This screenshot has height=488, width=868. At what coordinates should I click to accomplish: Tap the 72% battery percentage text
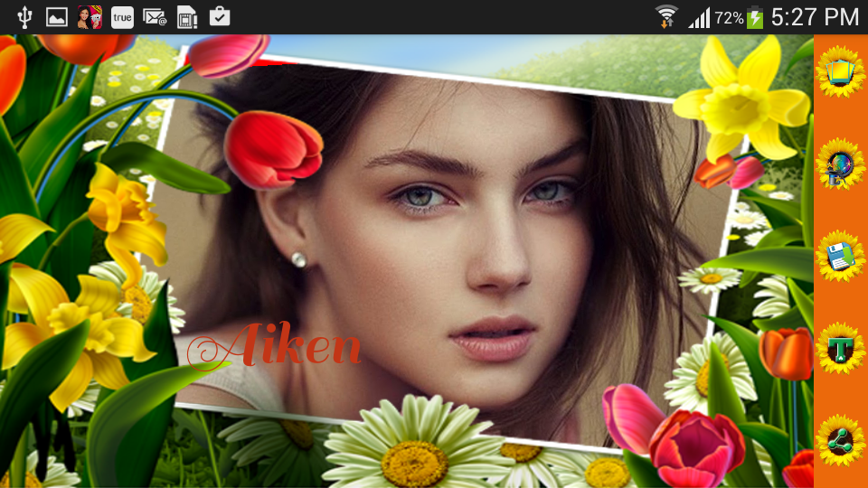click(729, 17)
